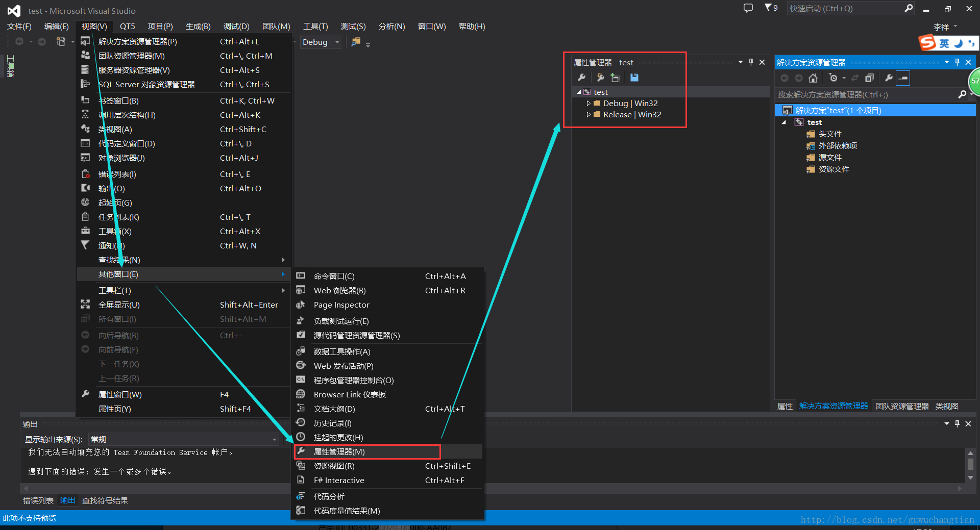Choose F# Interactive menu entry

[388, 480]
